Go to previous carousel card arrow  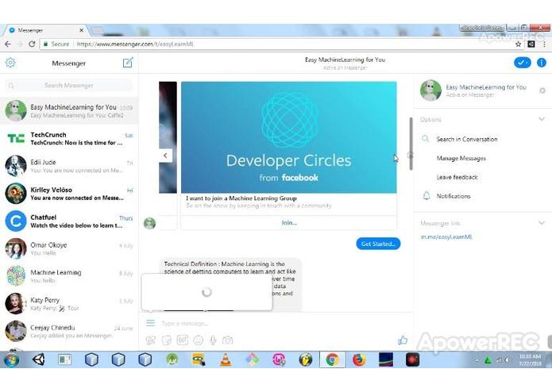tap(165, 156)
